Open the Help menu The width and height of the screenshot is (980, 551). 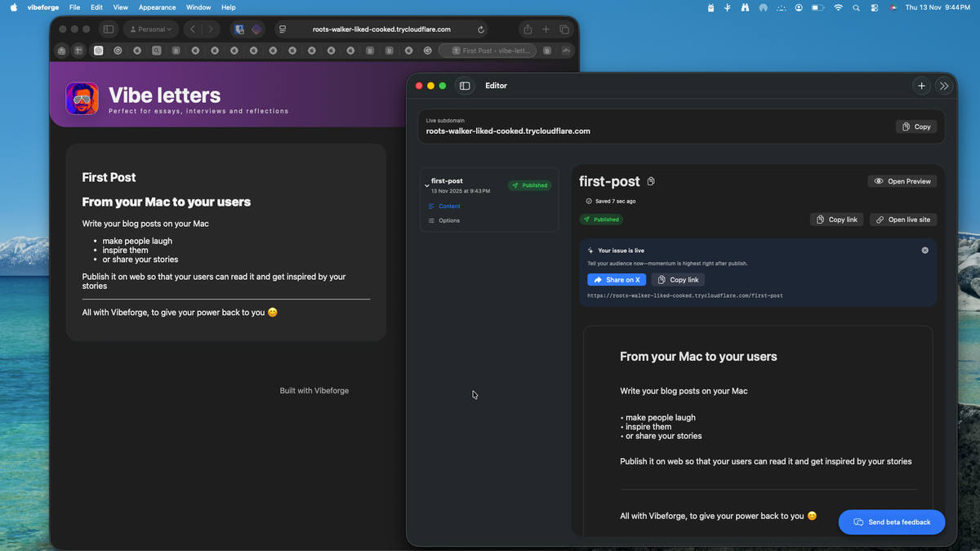229,7
